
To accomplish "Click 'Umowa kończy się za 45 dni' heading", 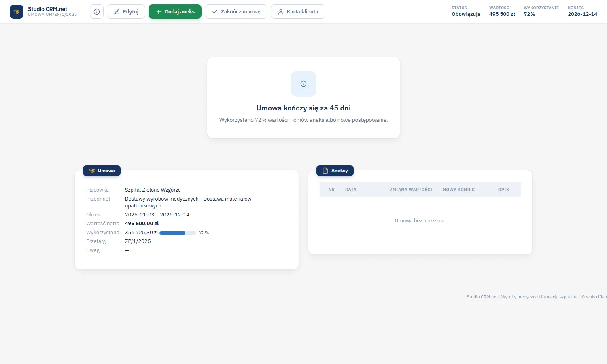I will (303, 108).
